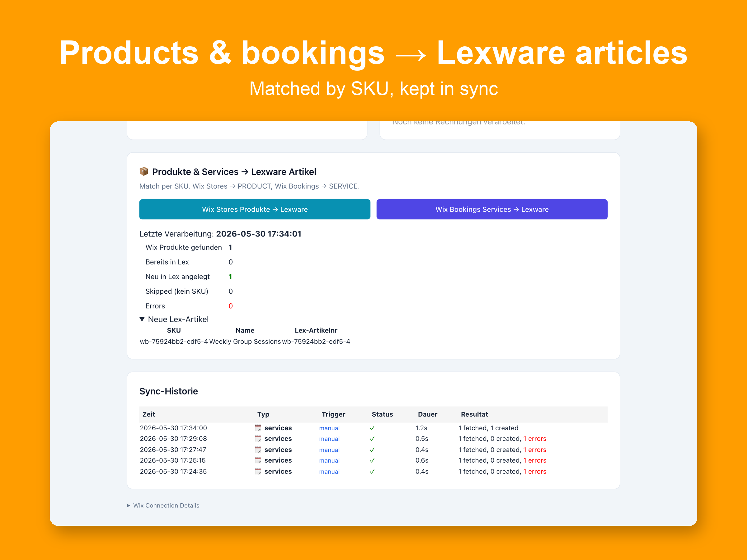Viewport: 747px width, 560px height.
Task: Click status checkmark in 17:24:35 row
Action: [372, 472]
